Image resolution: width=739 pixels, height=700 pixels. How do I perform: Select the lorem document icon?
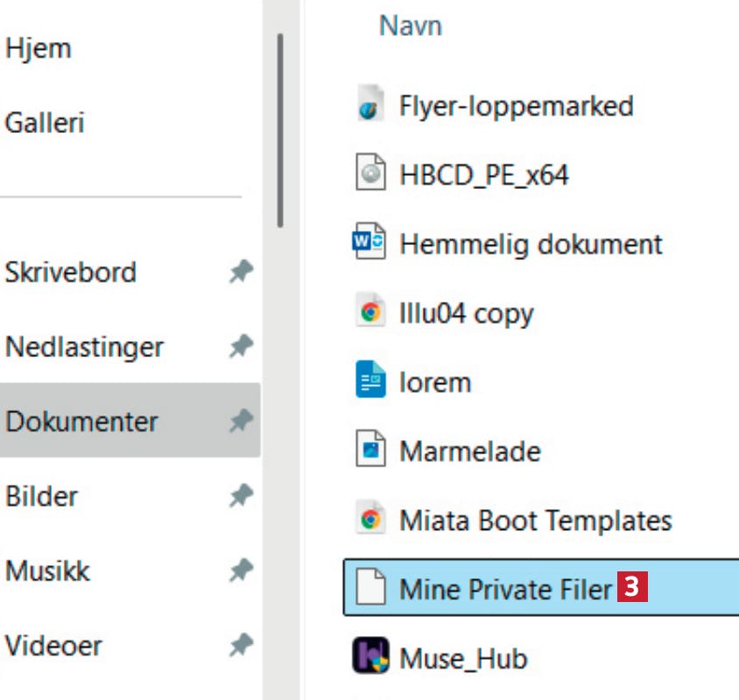tap(370, 379)
